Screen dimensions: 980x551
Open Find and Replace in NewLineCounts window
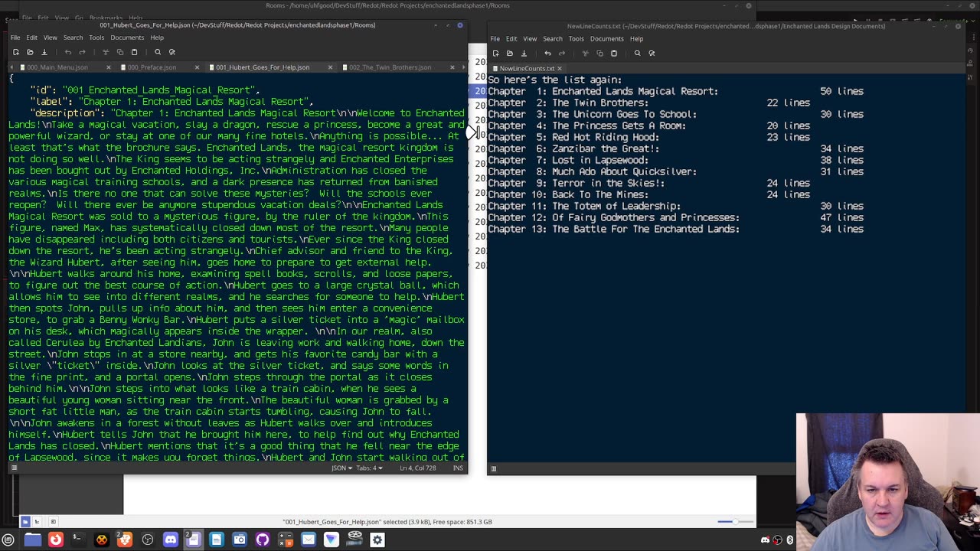pyautogui.click(x=652, y=53)
